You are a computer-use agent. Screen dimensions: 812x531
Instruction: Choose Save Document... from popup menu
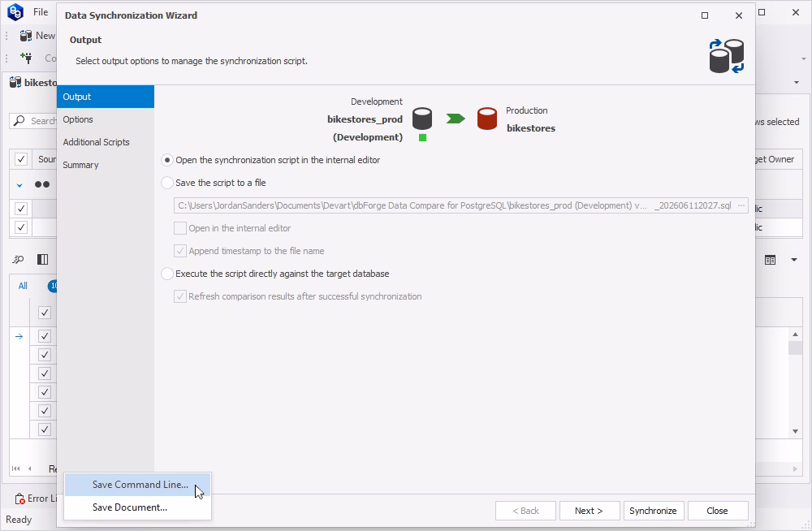click(137, 507)
